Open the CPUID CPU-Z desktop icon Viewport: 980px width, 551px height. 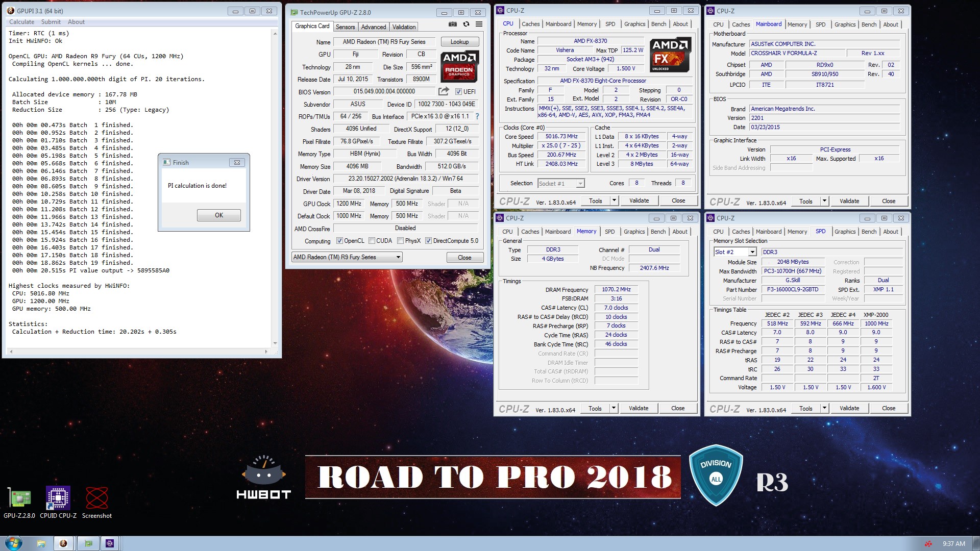[58, 503]
